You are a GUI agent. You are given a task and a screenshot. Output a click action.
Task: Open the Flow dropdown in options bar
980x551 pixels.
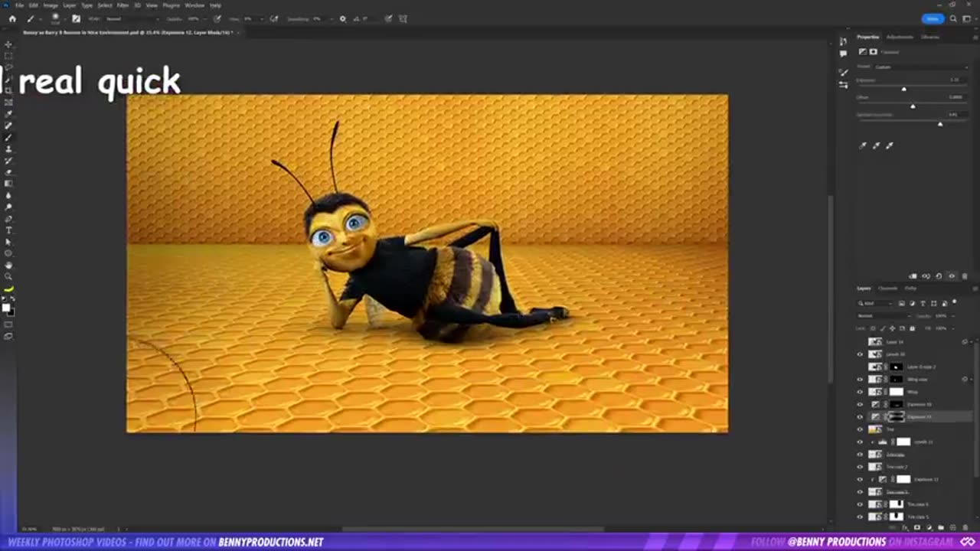click(261, 18)
